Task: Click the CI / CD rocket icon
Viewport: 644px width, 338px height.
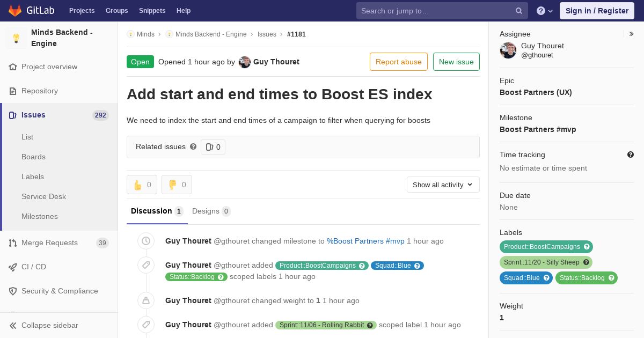Action: point(13,267)
